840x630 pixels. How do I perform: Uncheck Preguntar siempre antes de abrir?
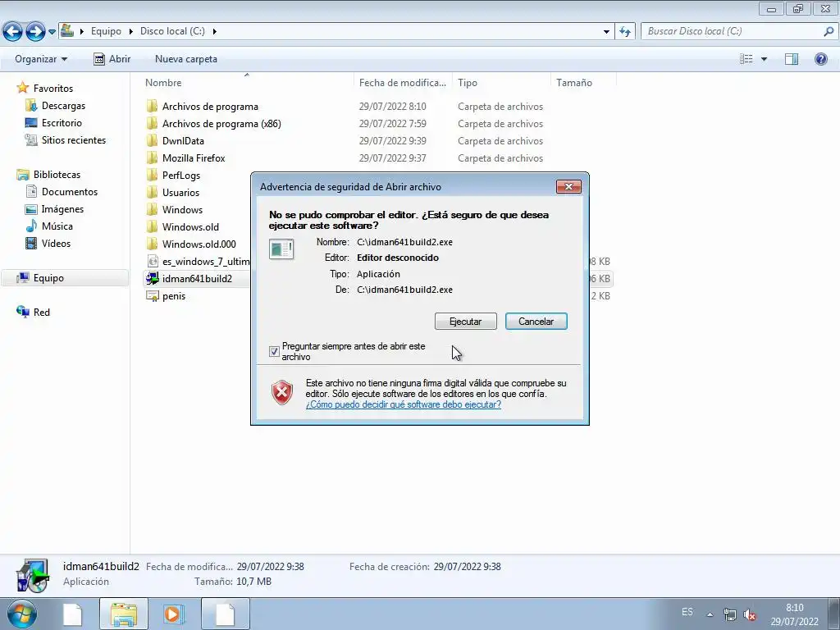[274, 351]
